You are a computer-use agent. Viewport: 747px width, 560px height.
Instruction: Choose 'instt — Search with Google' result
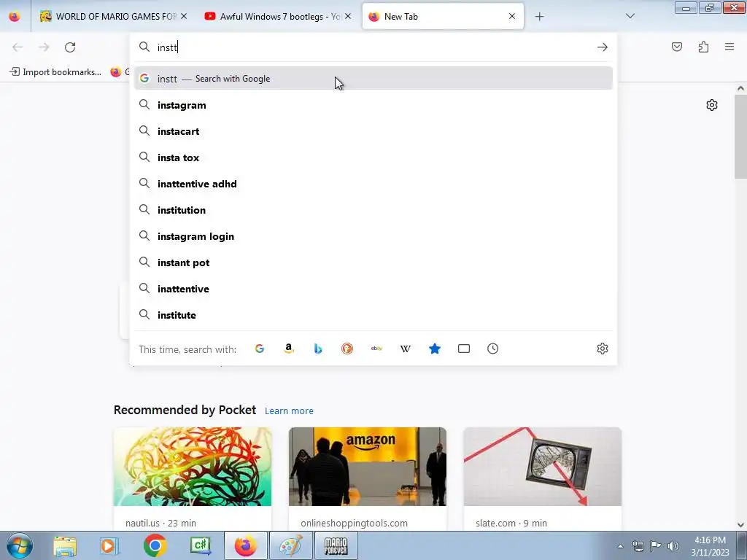[373, 79]
